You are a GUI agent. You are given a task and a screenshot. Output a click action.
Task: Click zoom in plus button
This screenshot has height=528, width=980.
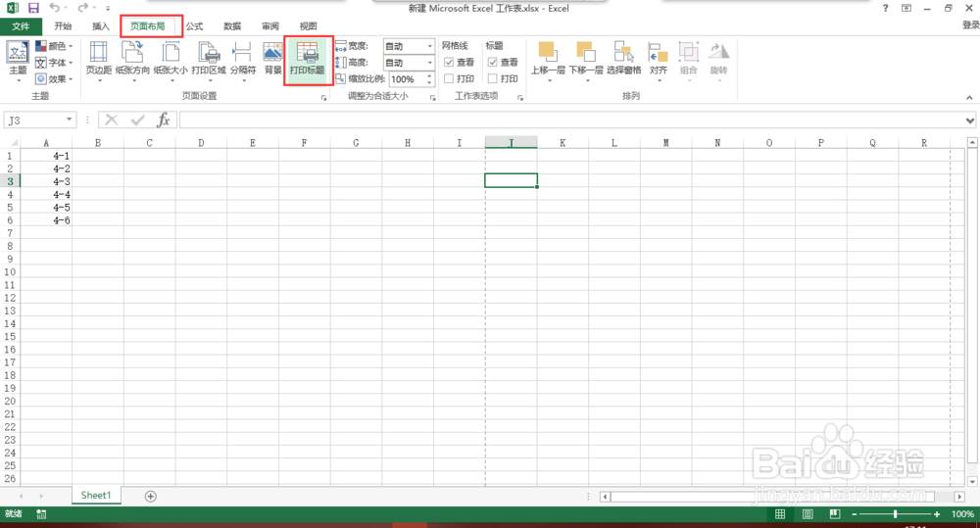pyautogui.click(x=936, y=514)
